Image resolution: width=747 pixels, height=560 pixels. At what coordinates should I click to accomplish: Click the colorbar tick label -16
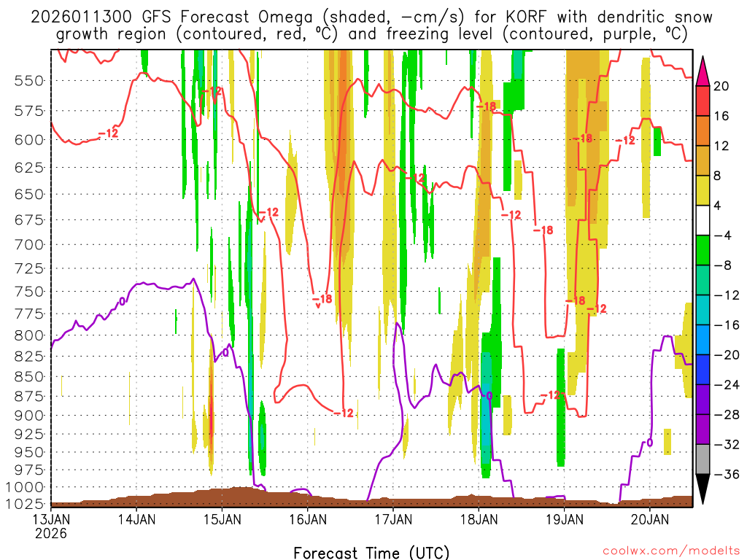pyautogui.click(x=726, y=324)
